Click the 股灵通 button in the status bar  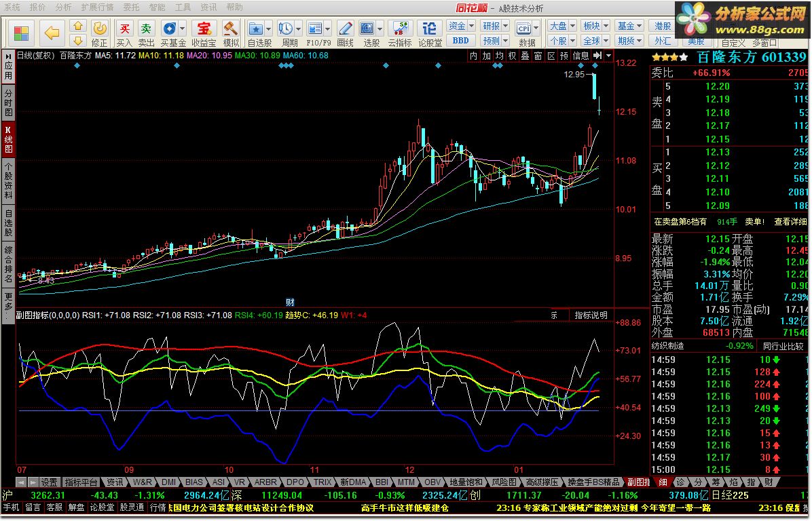pyautogui.click(x=132, y=507)
